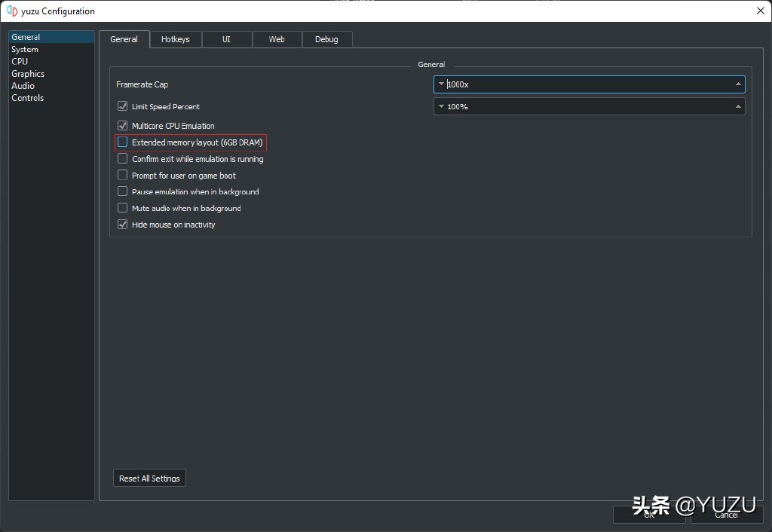Toggle Limit Speed Percent checkbox
772x532 pixels.
coord(123,106)
